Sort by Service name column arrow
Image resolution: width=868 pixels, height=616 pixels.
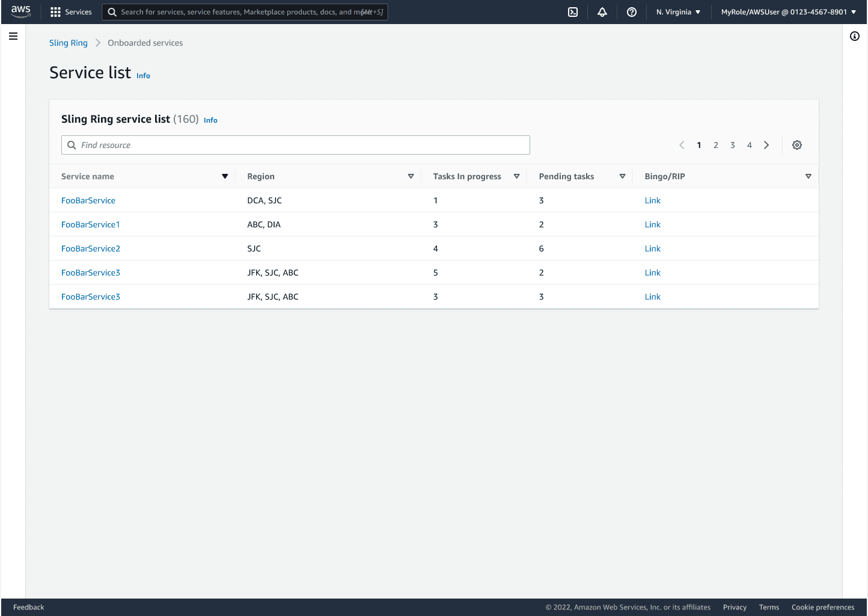tap(225, 176)
